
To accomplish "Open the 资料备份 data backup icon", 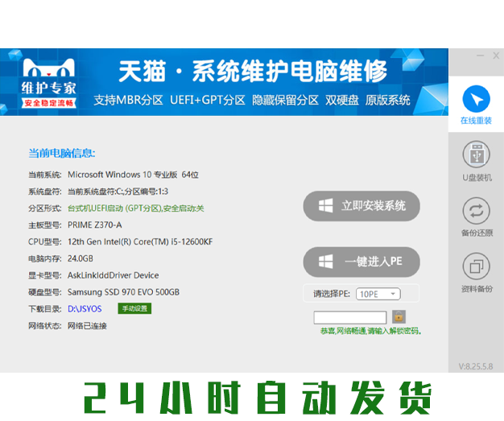I will pos(476,266).
